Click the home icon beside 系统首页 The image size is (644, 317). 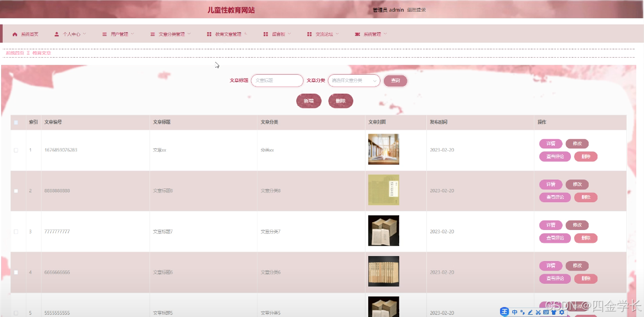[x=15, y=34]
